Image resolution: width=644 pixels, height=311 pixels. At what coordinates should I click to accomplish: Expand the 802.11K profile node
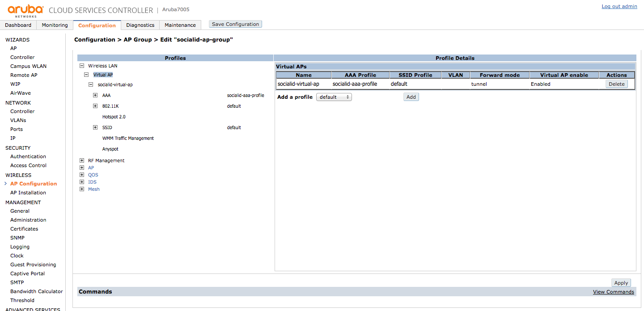coord(95,106)
